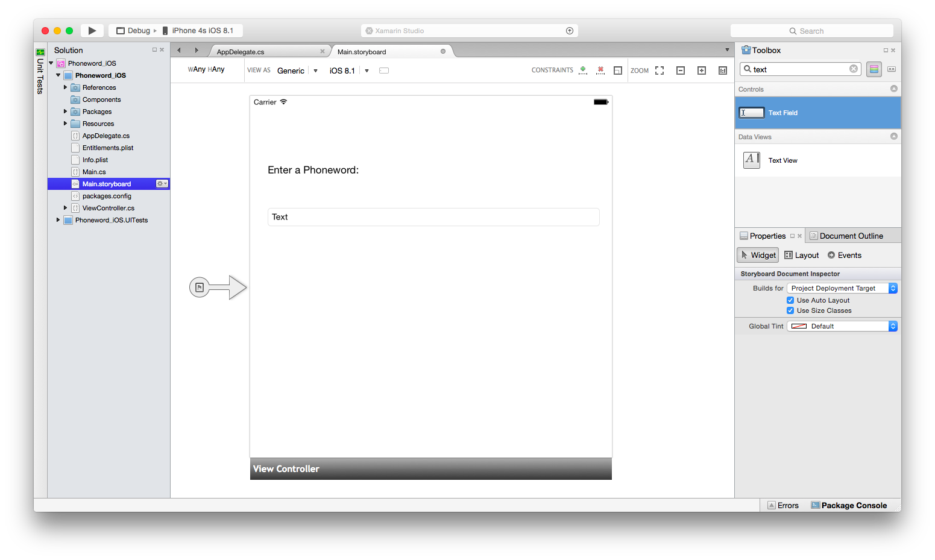Toggle the Toolbox show categories button
The height and width of the screenshot is (560, 935).
point(874,69)
